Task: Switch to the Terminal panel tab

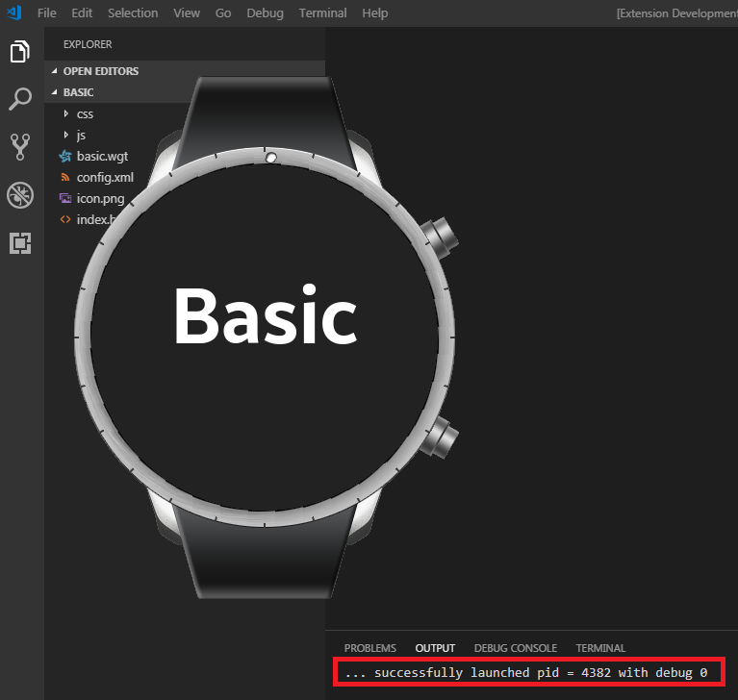Action: [x=600, y=648]
